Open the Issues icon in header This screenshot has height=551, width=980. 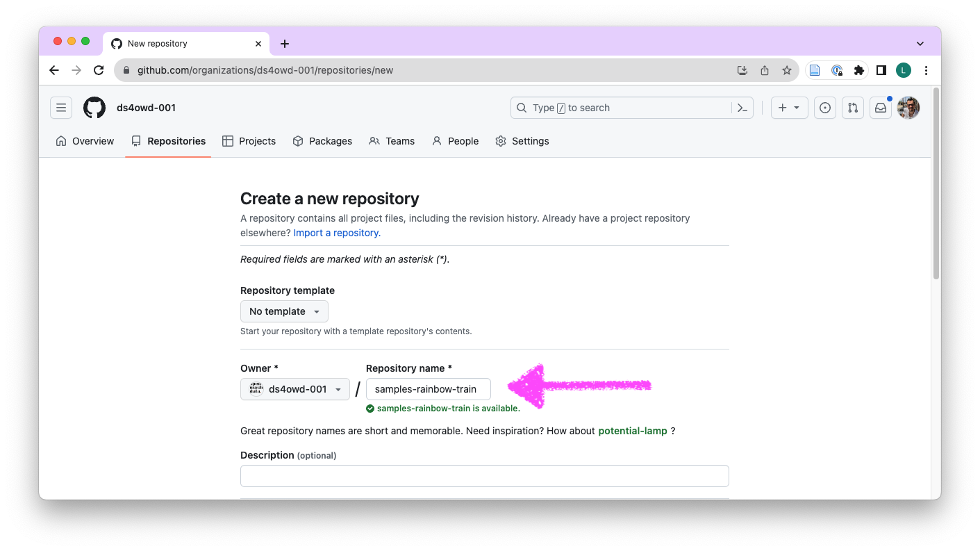point(825,108)
